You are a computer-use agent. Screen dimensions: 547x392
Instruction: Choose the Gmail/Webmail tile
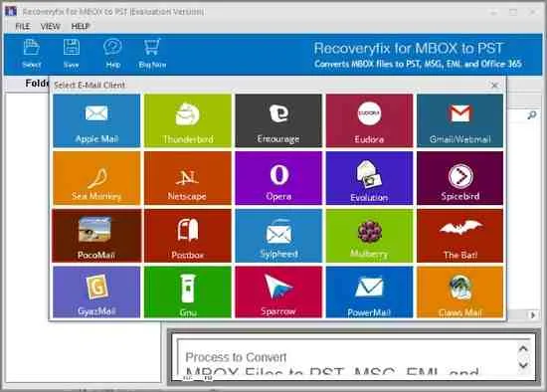click(x=460, y=120)
